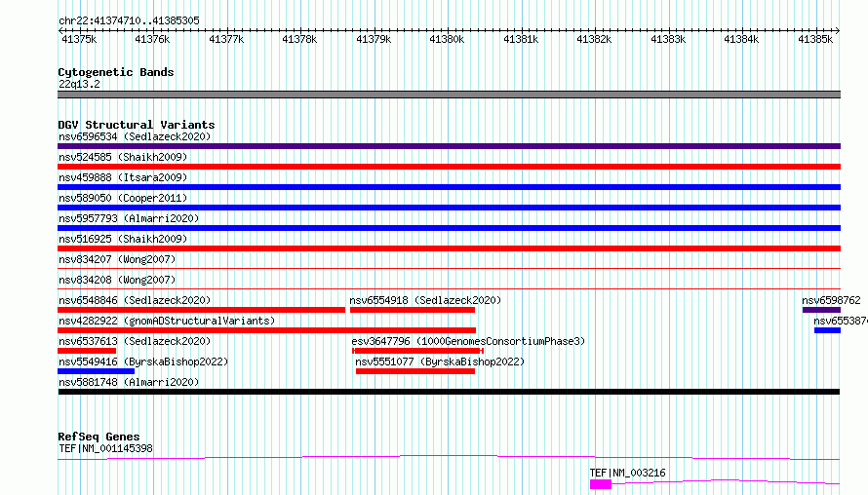Select the red bar under nsv6554918
The height and width of the screenshot is (495, 868).
[413, 310]
